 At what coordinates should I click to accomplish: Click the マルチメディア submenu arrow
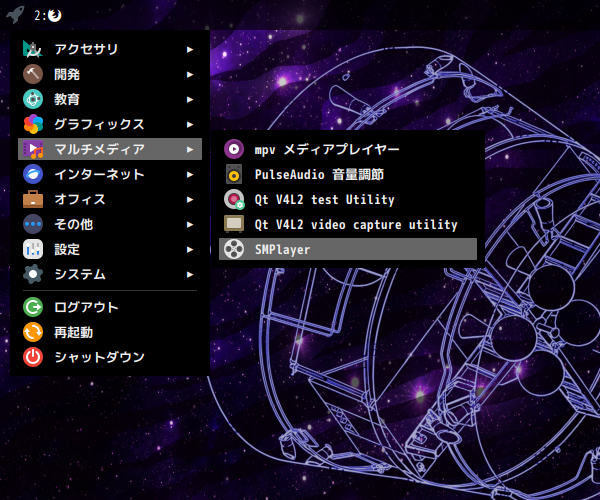[190, 150]
